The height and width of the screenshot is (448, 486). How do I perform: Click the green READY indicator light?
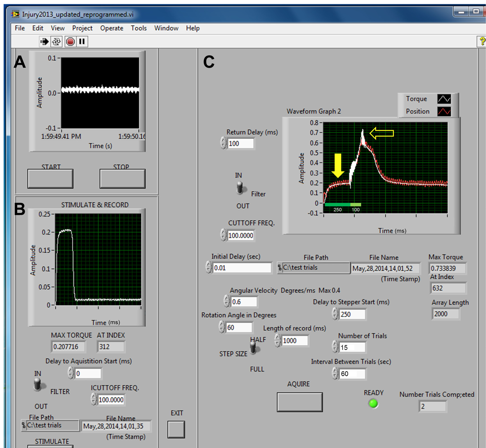[373, 403]
